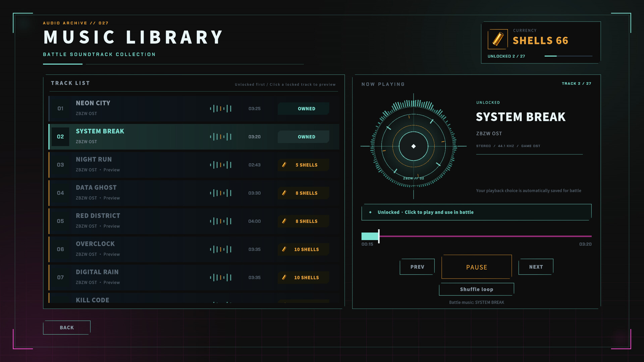Unlock Red District for 8 shells
644x362 pixels.
[x=303, y=221]
